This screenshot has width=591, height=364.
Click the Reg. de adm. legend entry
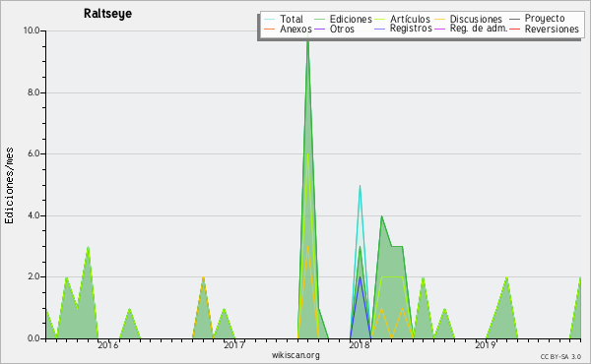tap(471, 29)
